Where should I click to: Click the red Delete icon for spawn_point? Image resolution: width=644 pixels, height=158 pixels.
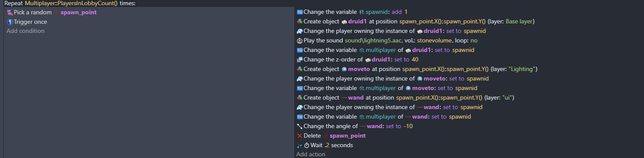pos(300,136)
